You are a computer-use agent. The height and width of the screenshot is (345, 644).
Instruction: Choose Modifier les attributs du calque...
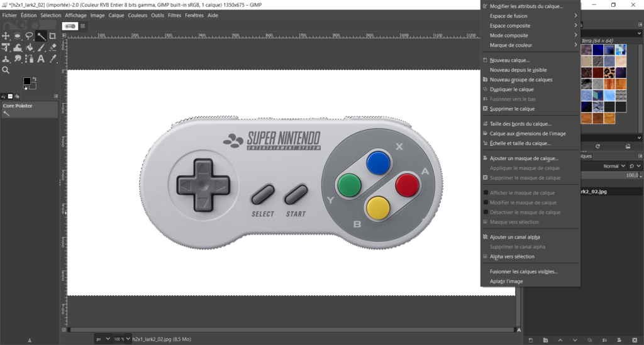click(x=530, y=6)
